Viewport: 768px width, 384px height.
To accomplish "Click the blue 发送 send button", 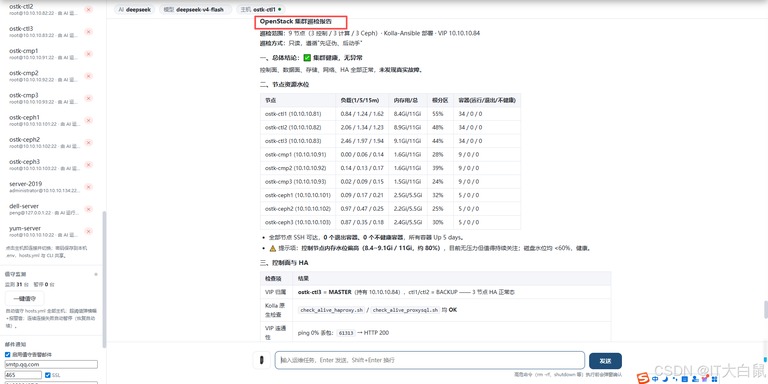I will (605, 361).
